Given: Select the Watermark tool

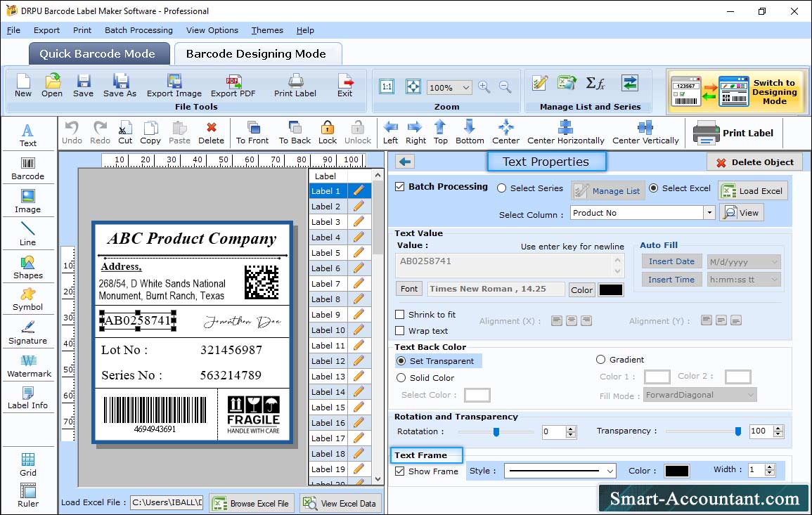Looking at the screenshot, I should pyautogui.click(x=29, y=366).
